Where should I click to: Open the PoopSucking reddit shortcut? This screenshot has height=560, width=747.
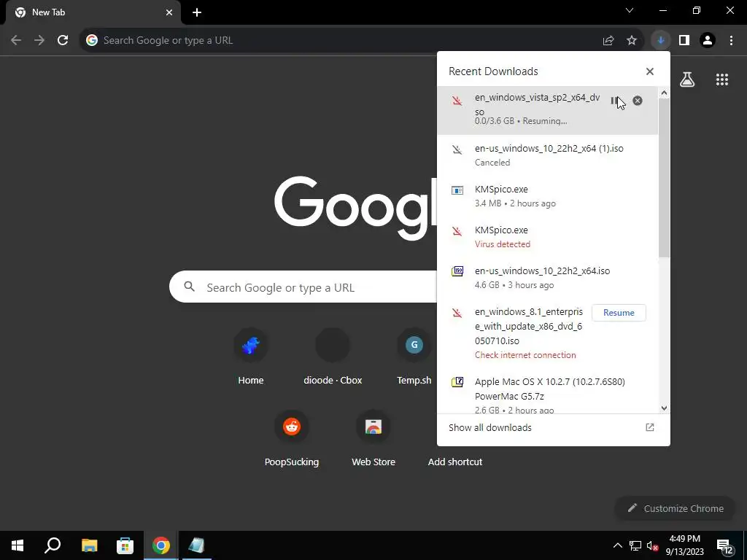pos(292,438)
